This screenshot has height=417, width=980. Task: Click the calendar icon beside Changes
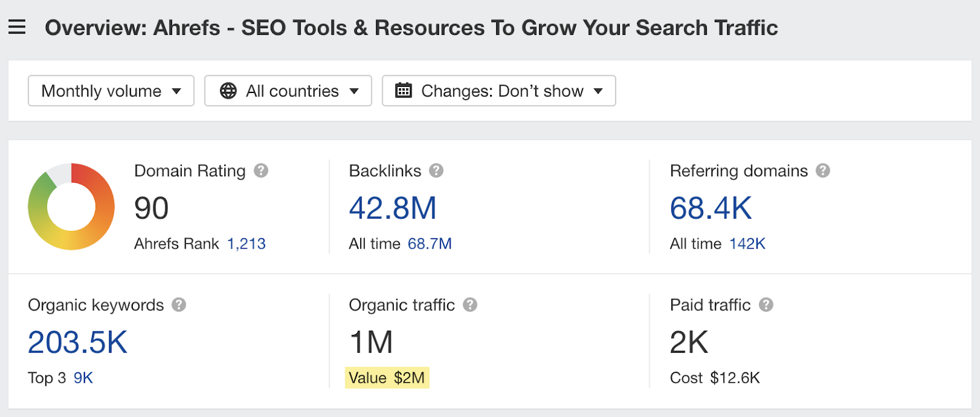404,91
